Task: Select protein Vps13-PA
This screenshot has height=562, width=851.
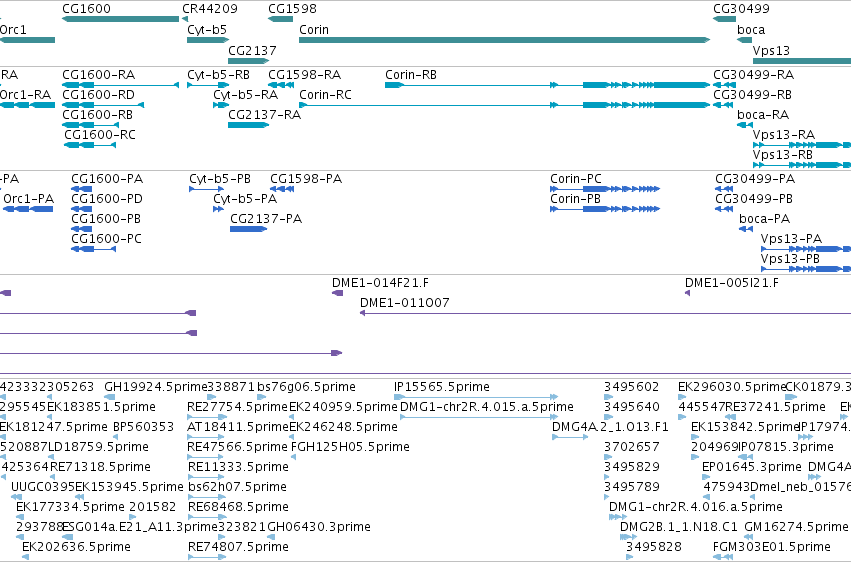Action: click(x=806, y=249)
